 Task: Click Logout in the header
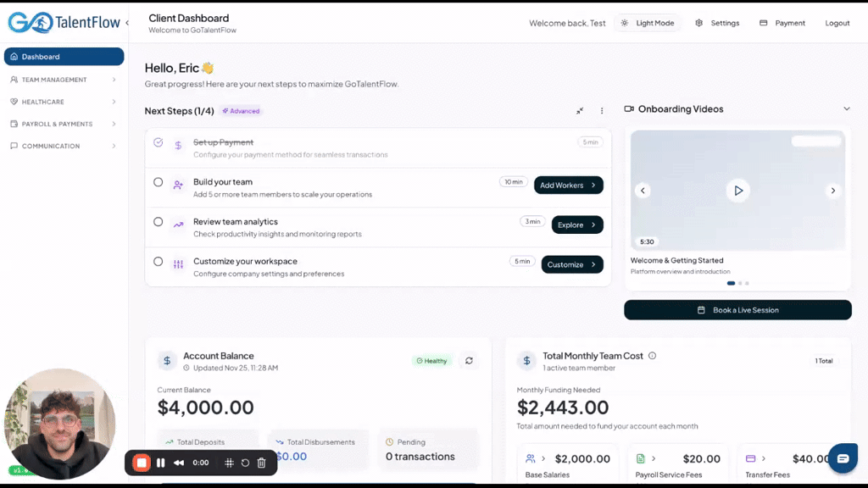(x=837, y=23)
